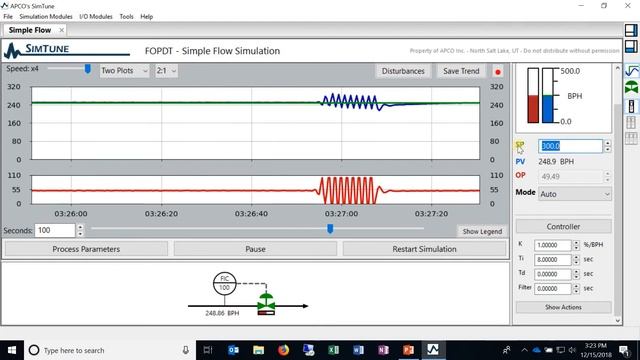Select the green valve view icon
This screenshot has height=360, width=640.
click(x=631, y=88)
